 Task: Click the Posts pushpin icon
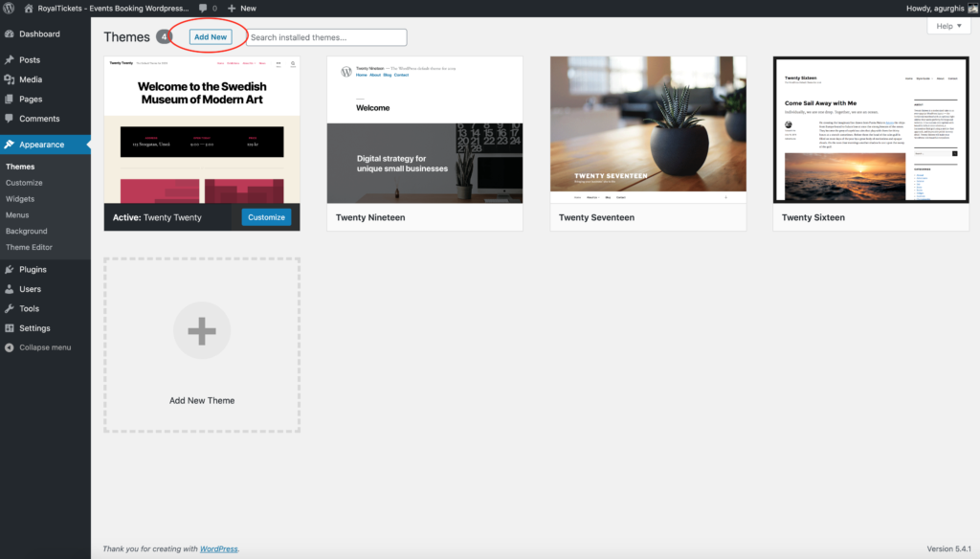10,60
